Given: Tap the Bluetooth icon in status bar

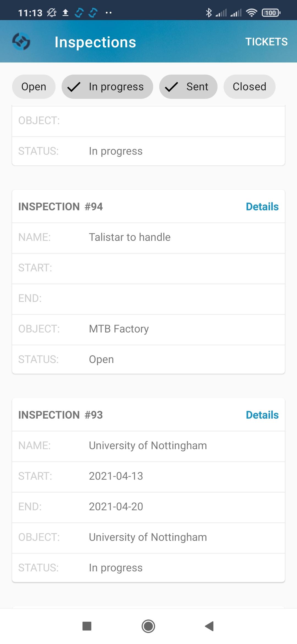Looking at the screenshot, I should tap(209, 13).
